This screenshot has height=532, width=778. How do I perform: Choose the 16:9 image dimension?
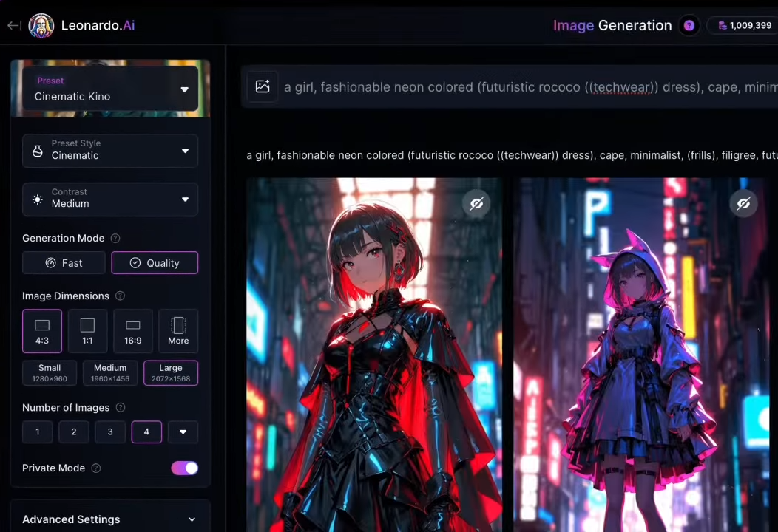133,331
